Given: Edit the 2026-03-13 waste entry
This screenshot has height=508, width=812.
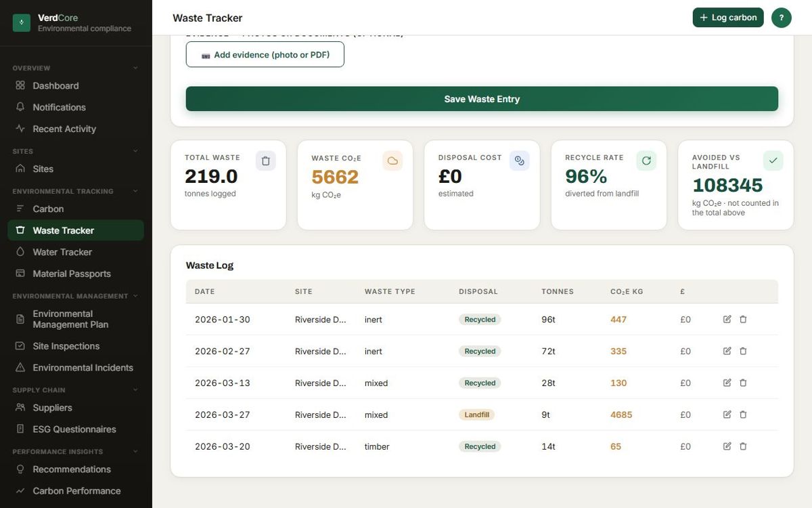Looking at the screenshot, I should [x=727, y=383].
